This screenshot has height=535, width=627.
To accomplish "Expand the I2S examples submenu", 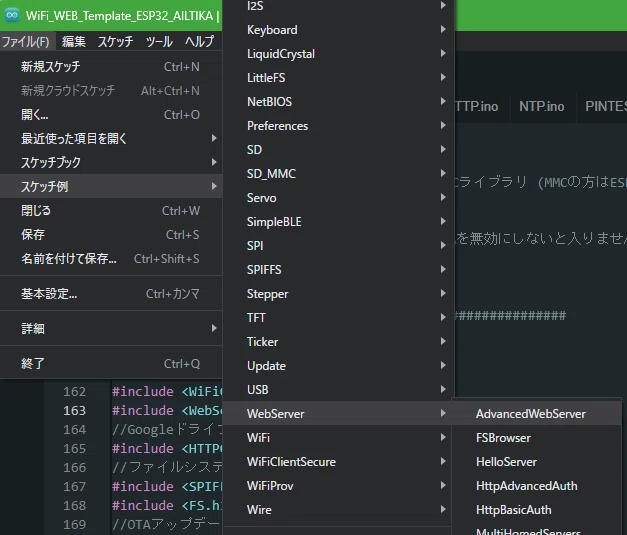I will 338,6.
